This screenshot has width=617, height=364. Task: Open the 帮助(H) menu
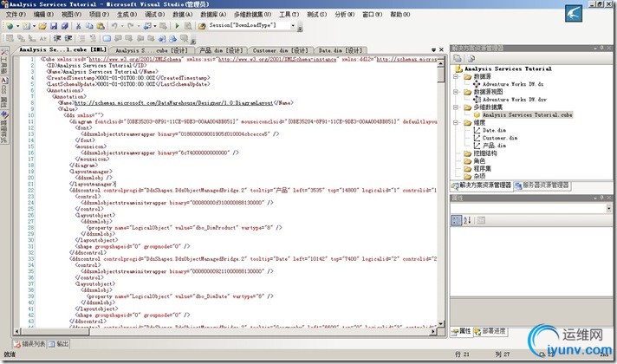point(400,14)
